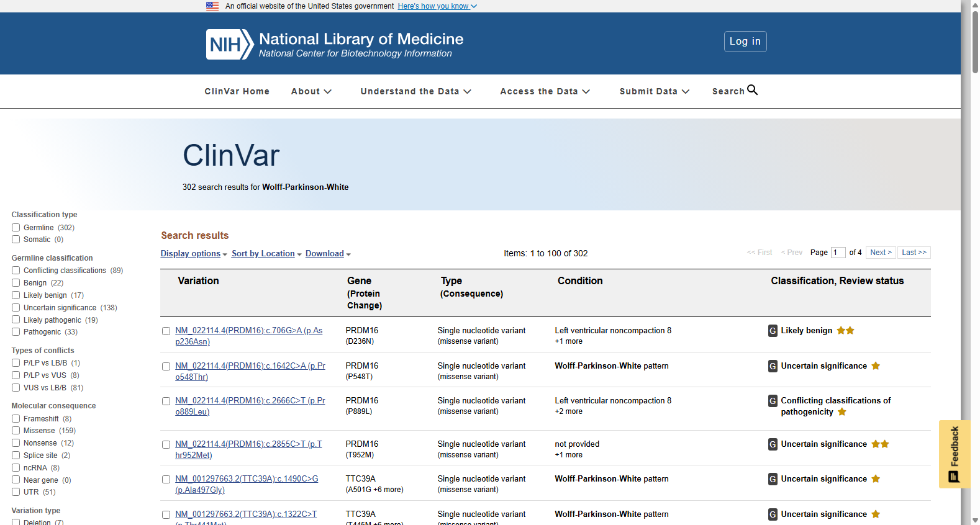This screenshot has height=525, width=980.
Task: Check the P/LP vs LB/B conflict filter
Action: click(16, 363)
